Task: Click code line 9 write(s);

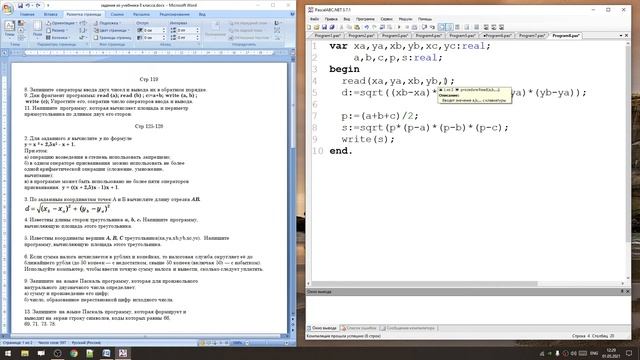Action: pyautogui.click(x=368, y=139)
